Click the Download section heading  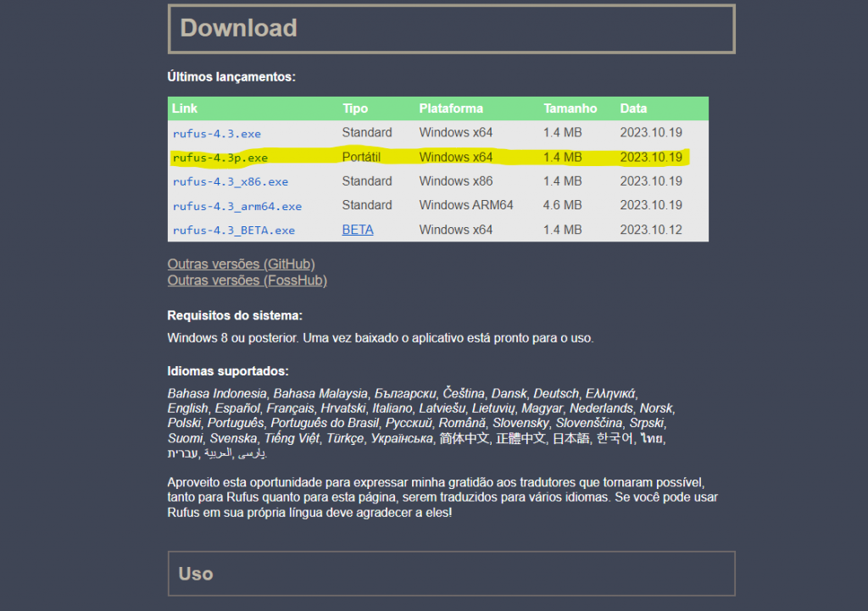point(238,28)
